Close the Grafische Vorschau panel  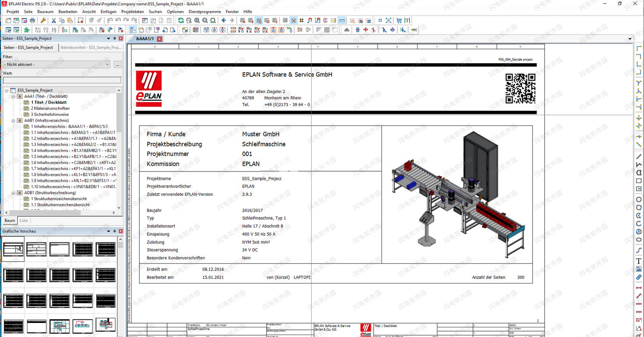click(x=121, y=231)
